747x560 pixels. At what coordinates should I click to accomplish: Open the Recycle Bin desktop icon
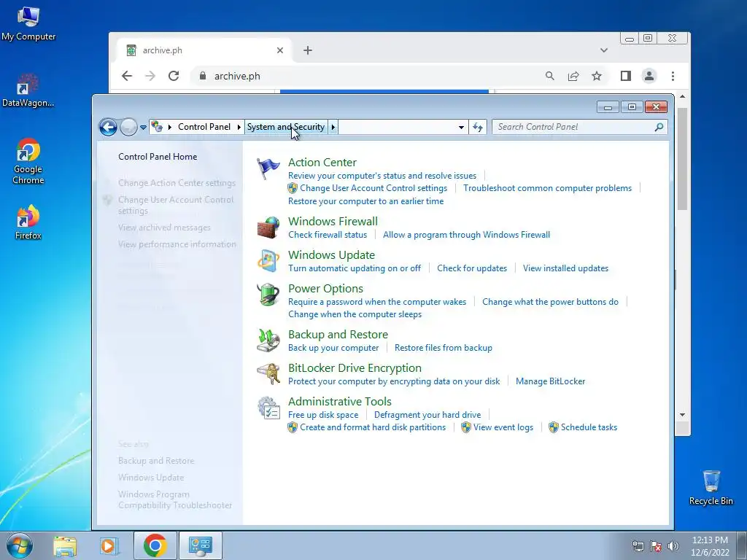tap(711, 488)
